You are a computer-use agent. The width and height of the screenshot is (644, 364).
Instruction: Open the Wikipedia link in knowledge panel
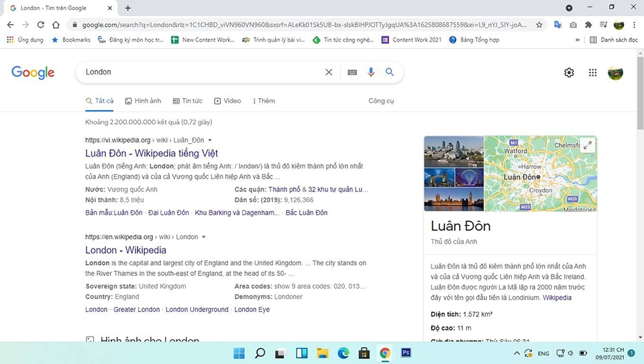pyautogui.click(x=557, y=298)
